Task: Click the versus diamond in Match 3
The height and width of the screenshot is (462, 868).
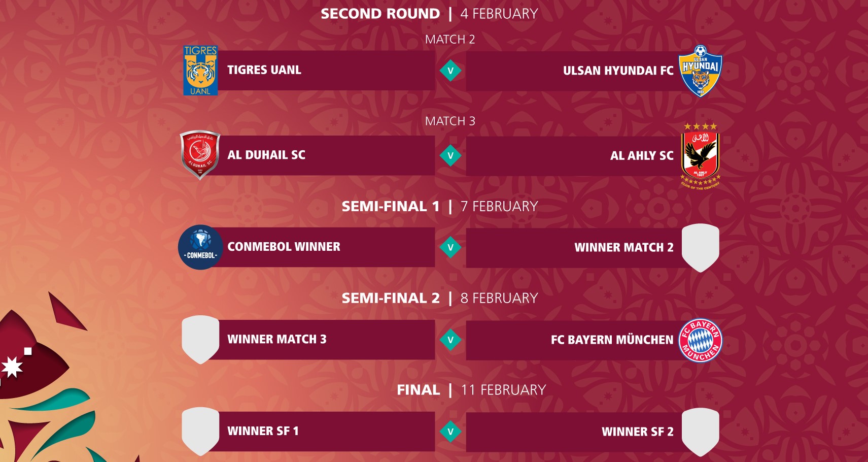Action: pos(450,156)
